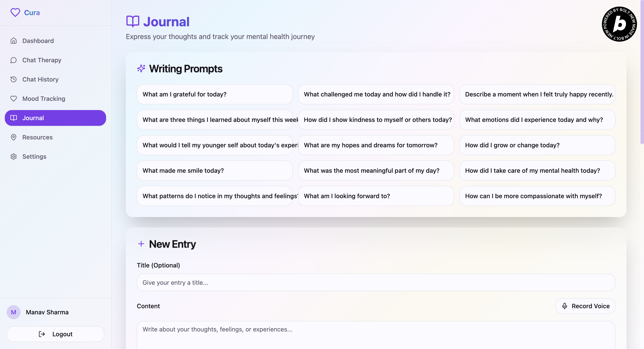
Task: Click the entry title input field
Action: (x=376, y=283)
